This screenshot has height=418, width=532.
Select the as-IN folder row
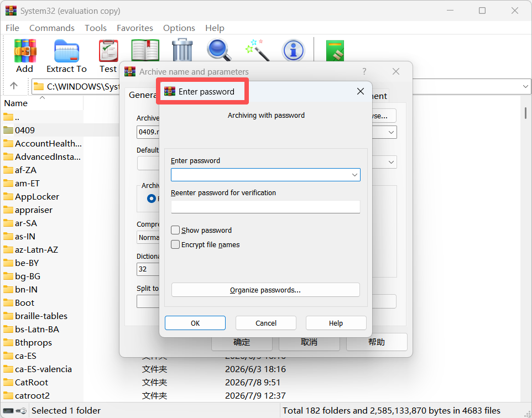[43, 236]
